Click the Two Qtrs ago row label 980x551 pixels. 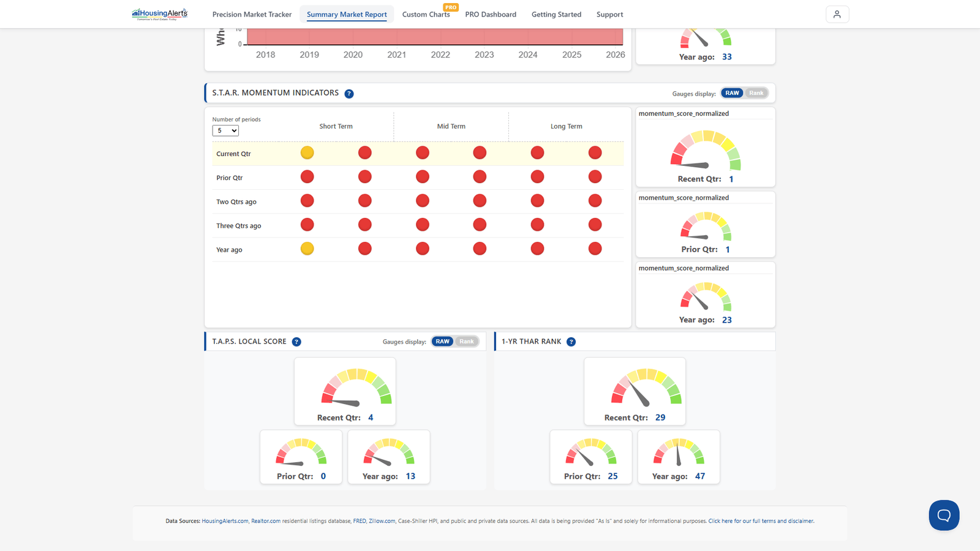click(x=236, y=201)
